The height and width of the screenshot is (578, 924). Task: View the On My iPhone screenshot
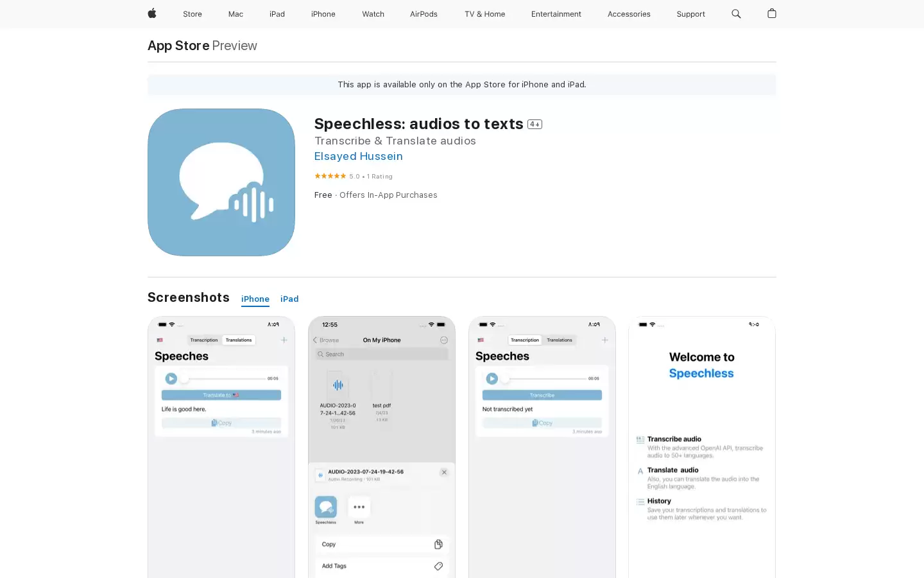pos(382,447)
